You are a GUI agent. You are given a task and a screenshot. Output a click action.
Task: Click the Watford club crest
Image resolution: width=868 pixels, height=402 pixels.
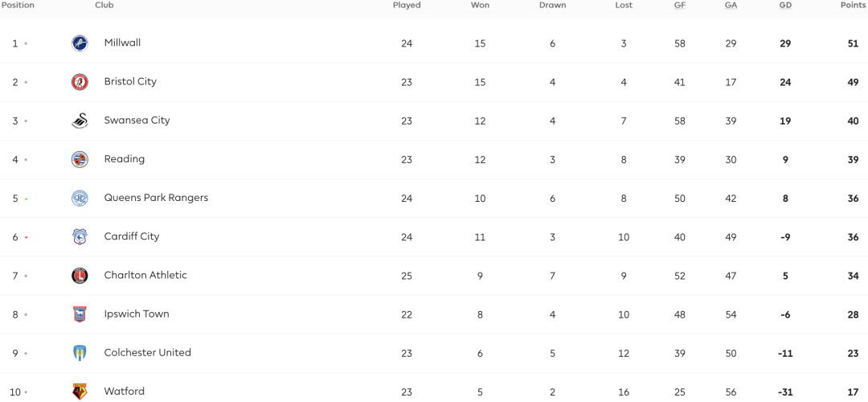[x=80, y=392]
